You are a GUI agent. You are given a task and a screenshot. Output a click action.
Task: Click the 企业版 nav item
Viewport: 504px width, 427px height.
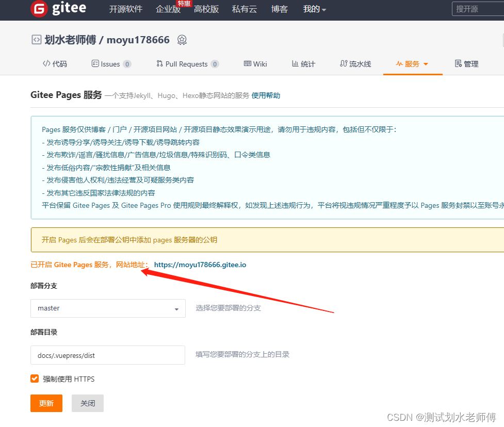pos(168,9)
